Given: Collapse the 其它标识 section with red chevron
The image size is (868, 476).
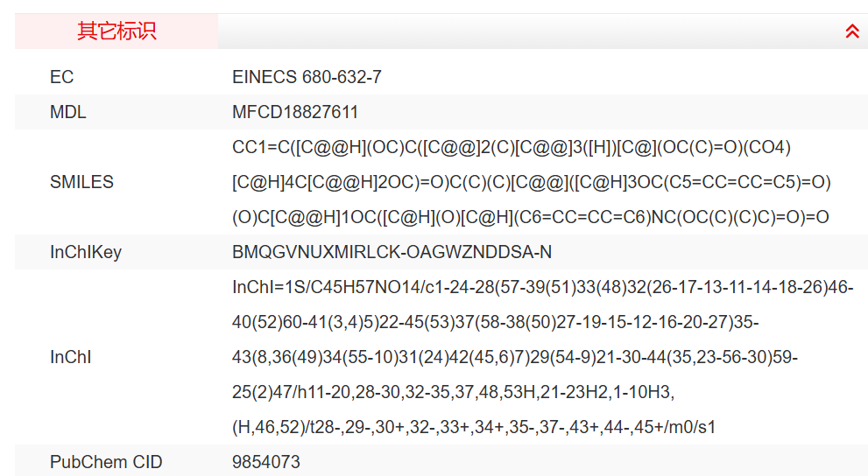Looking at the screenshot, I should (x=852, y=31).
